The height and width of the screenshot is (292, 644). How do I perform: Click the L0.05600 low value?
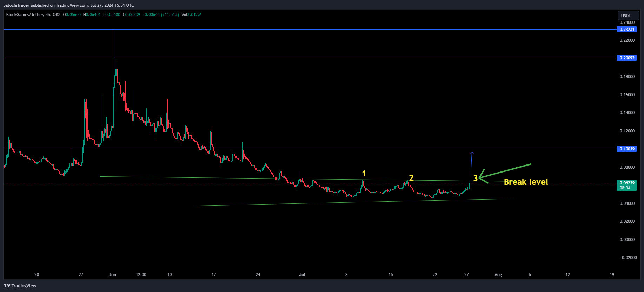coord(112,15)
